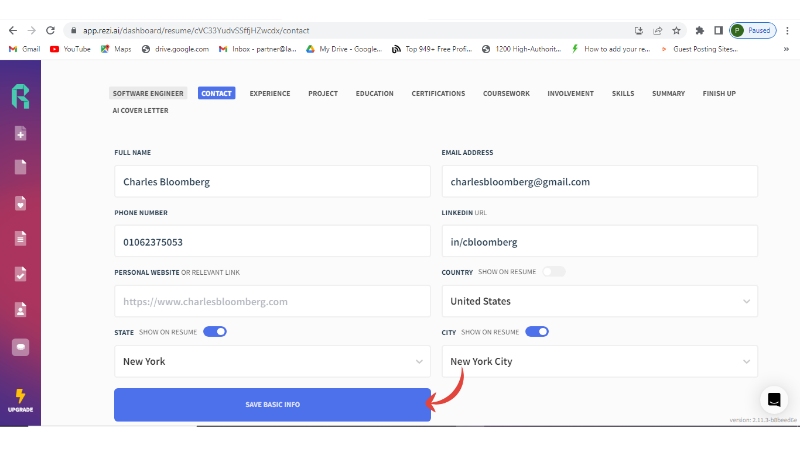Switch to the Experience tab
This screenshot has width=800, height=449.
tap(270, 93)
